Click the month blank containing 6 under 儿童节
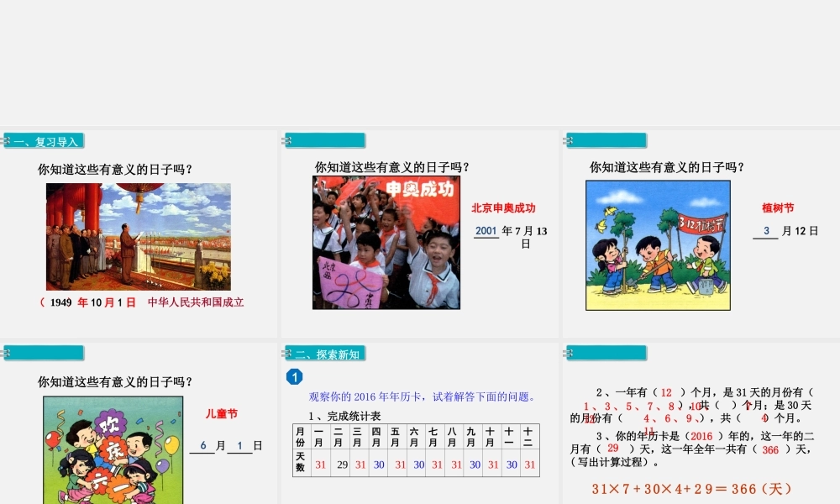This screenshot has width=840, height=504. pyautogui.click(x=202, y=446)
